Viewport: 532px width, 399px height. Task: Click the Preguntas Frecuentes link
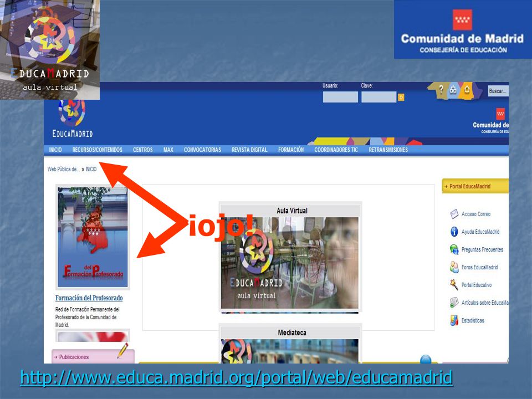(482, 249)
